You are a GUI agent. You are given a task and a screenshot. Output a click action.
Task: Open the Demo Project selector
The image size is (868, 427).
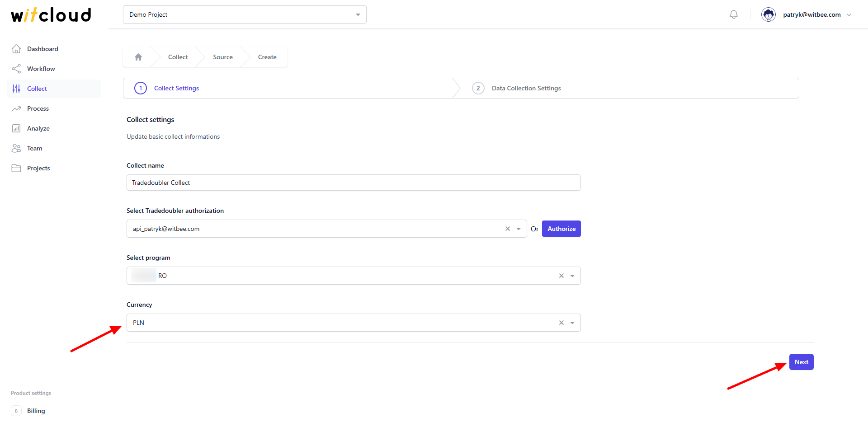[x=245, y=14]
